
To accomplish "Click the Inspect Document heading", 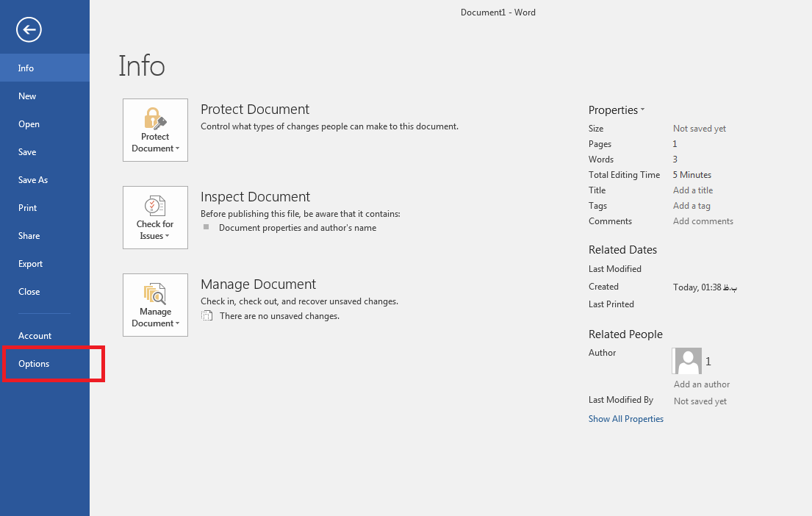I will coord(255,197).
